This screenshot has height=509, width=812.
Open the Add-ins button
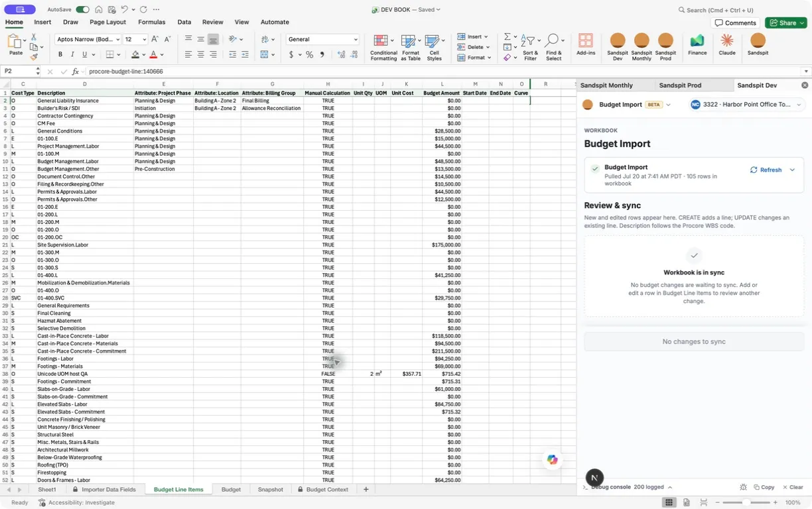click(x=586, y=44)
